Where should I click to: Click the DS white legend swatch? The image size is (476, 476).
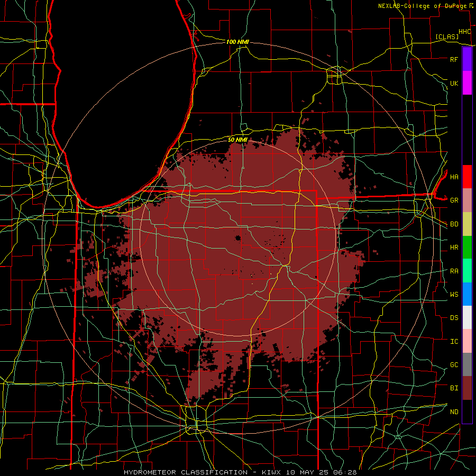click(x=467, y=317)
